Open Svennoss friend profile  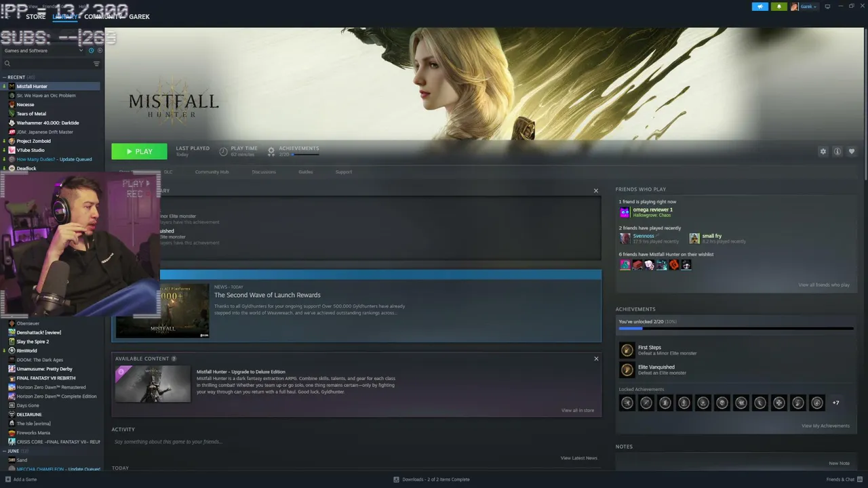(x=644, y=236)
